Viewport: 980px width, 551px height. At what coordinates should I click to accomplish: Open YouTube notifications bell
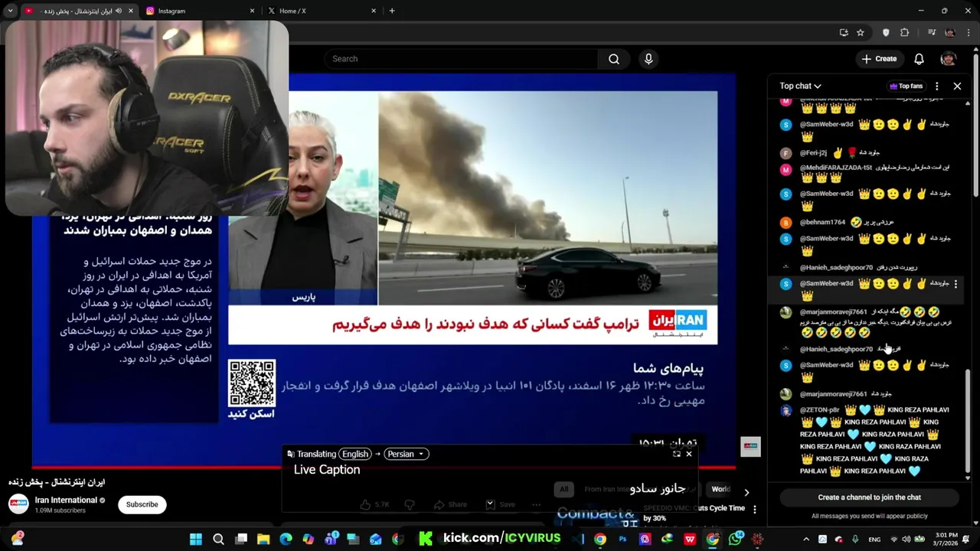pos(919,59)
